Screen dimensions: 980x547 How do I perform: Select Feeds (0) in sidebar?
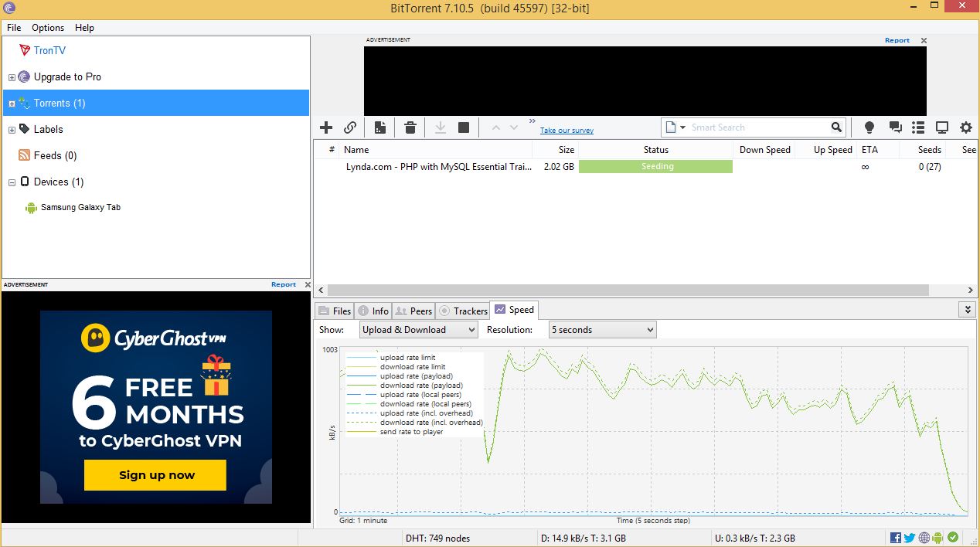[55, 155]
